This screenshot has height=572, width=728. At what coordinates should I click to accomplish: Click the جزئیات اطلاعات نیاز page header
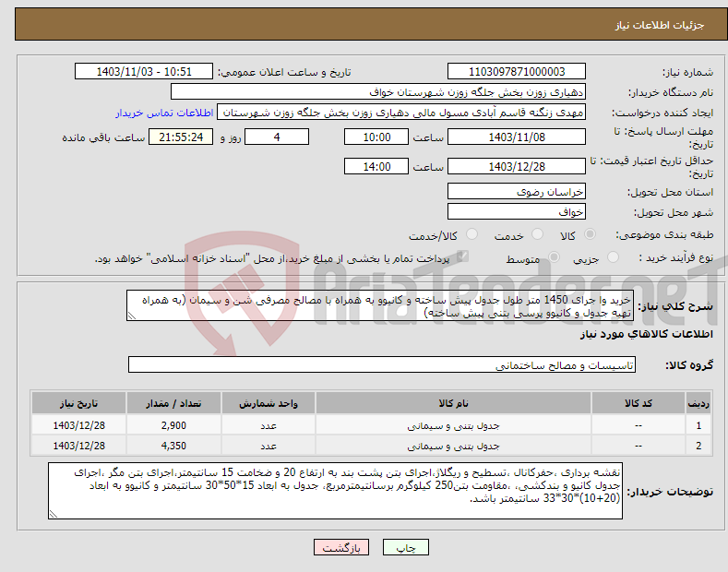pos(660,25)
